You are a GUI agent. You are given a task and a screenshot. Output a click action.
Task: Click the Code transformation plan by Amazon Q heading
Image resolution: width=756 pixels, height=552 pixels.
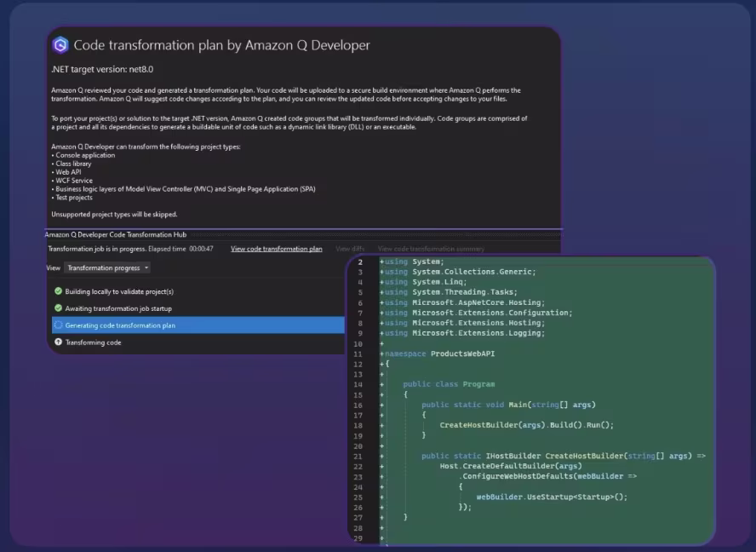(222, 45)
